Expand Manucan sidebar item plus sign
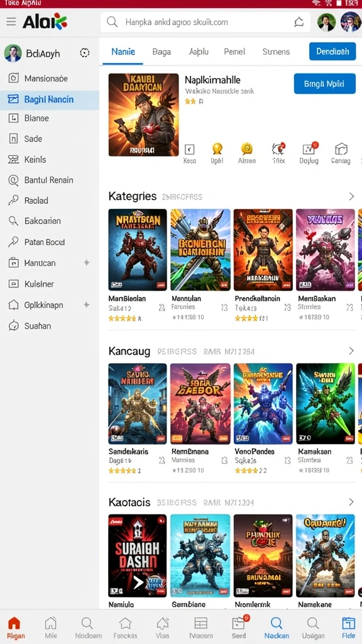The height and width of the screenshot is (644, 362). tap(87, 262)
